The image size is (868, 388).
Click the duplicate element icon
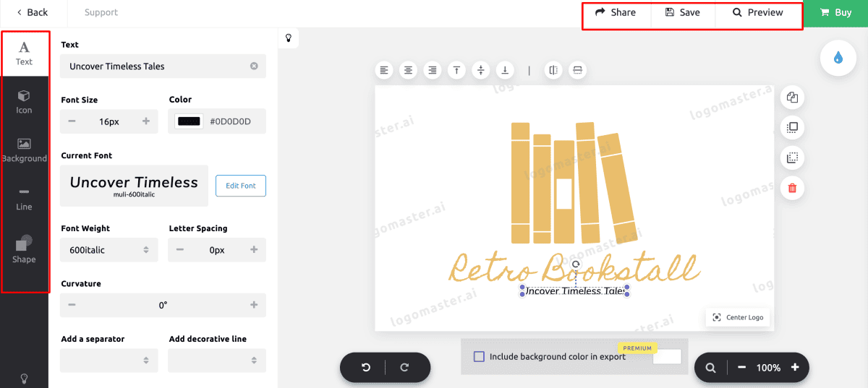click(x=792, y=98)
